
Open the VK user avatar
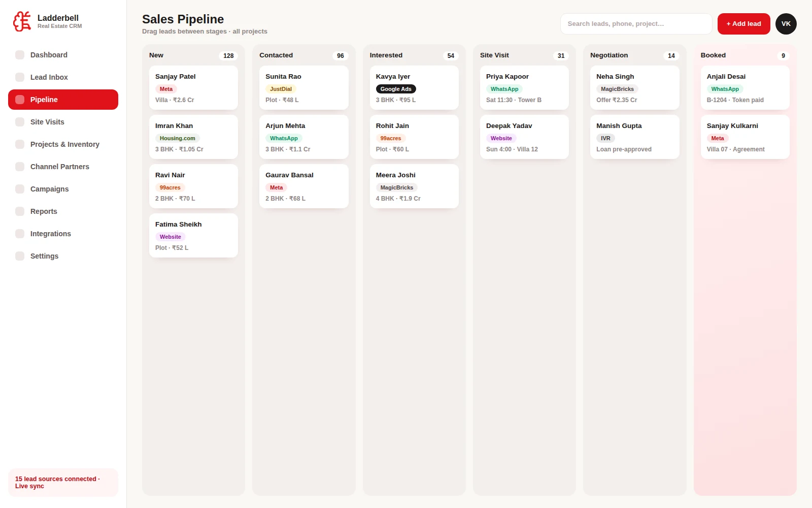(786, 24)
